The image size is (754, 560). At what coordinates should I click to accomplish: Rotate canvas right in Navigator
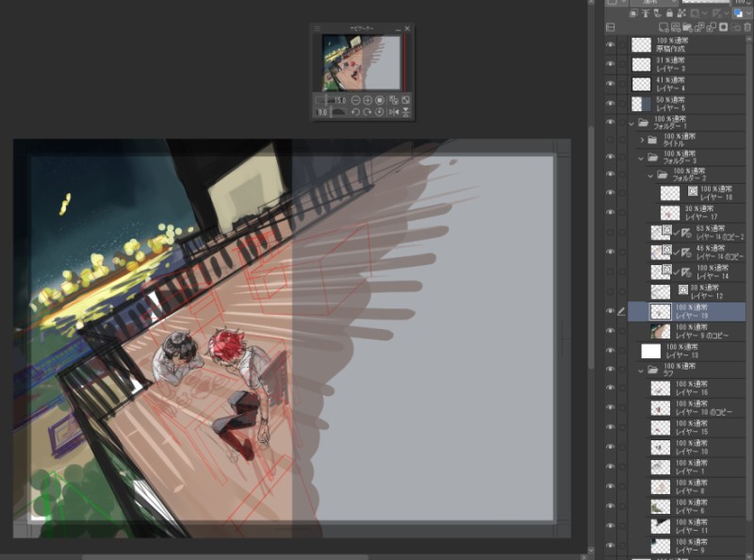(368, 112)
